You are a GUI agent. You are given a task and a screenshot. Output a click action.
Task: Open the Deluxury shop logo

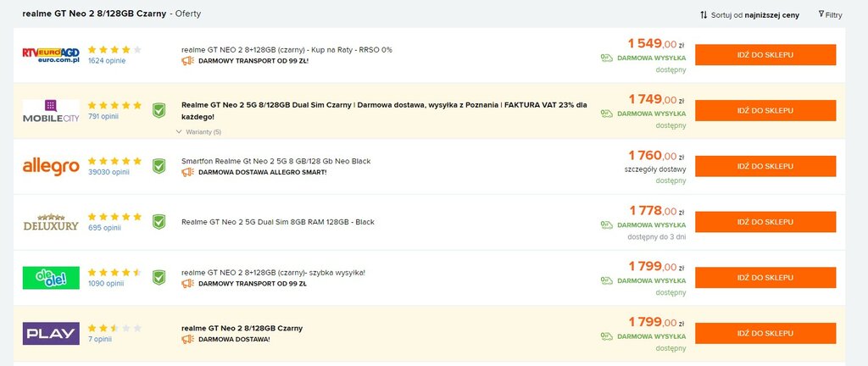tap(51, 222)
